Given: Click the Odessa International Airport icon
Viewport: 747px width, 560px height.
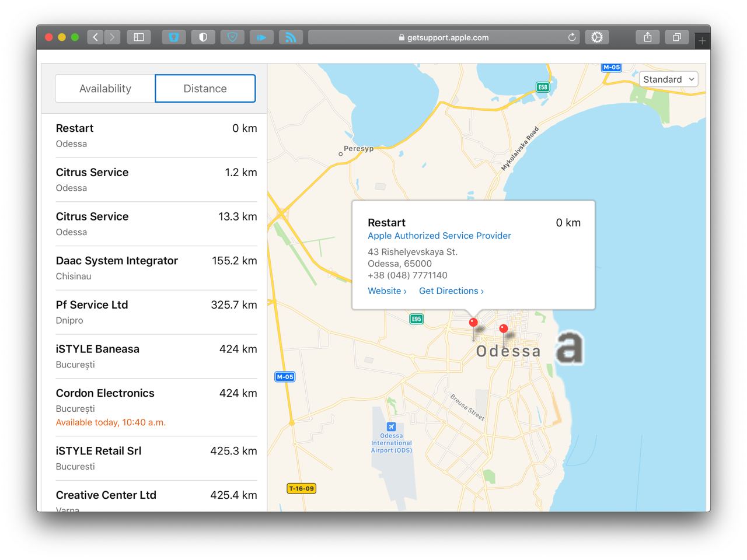Looking at the screenshot, I should [x=392, y=427].
